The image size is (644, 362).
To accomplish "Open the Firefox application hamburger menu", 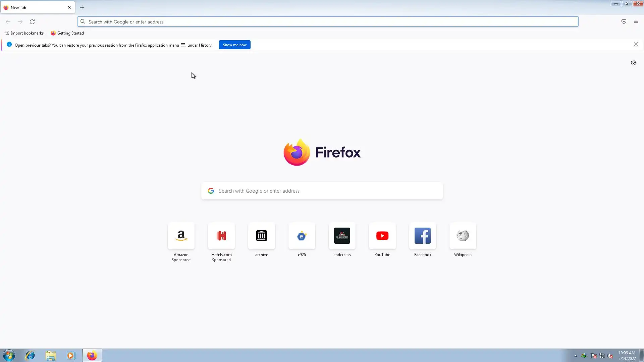I will [636, 21].
